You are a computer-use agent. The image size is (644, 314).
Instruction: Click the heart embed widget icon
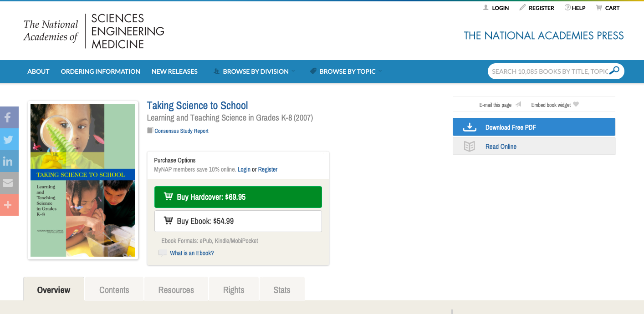(576, 105)
